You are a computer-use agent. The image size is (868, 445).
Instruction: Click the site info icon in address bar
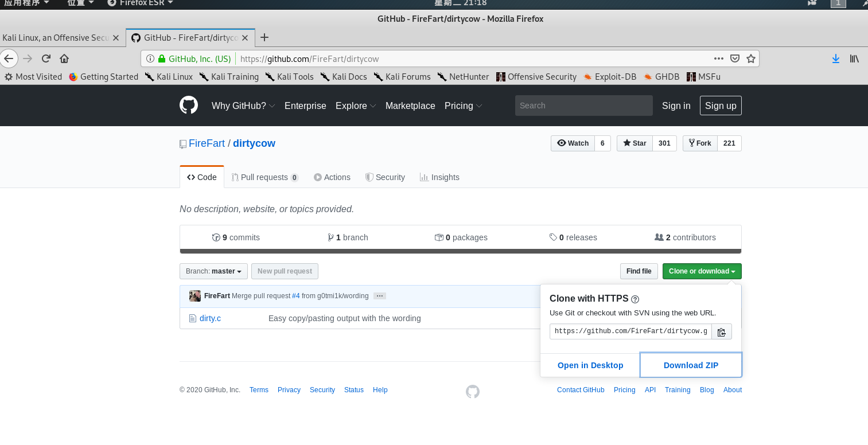click(150, 58)
